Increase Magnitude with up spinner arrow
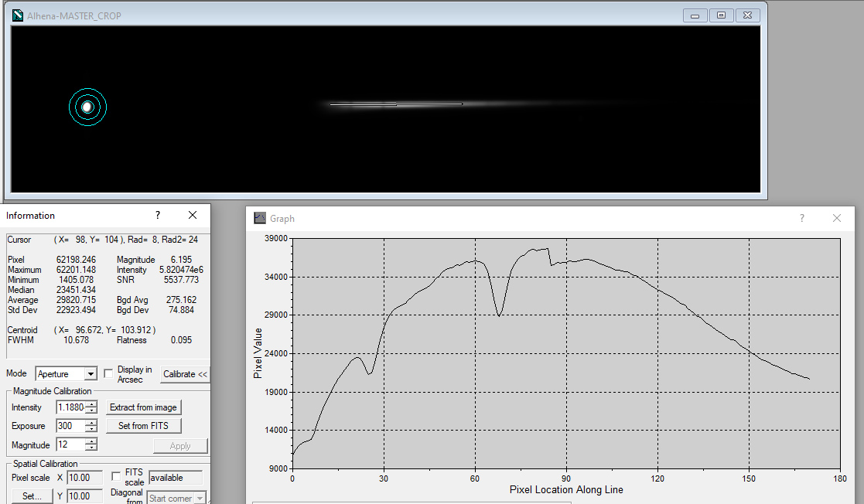This screenshot has height=504, width=864. (92, 441)
